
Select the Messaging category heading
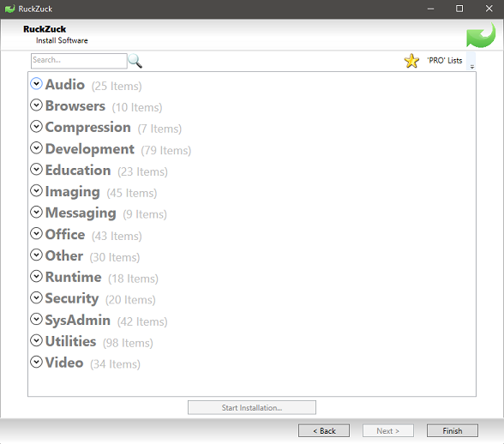point(81,213)
